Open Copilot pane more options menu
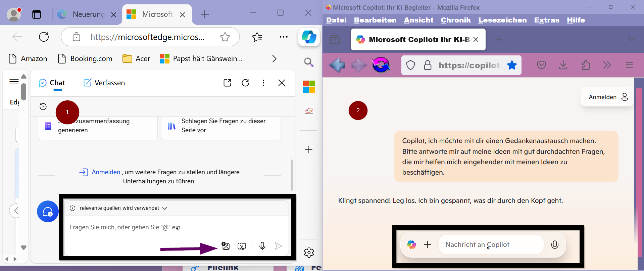Screen dimensions: 644x271 [263, 83]
